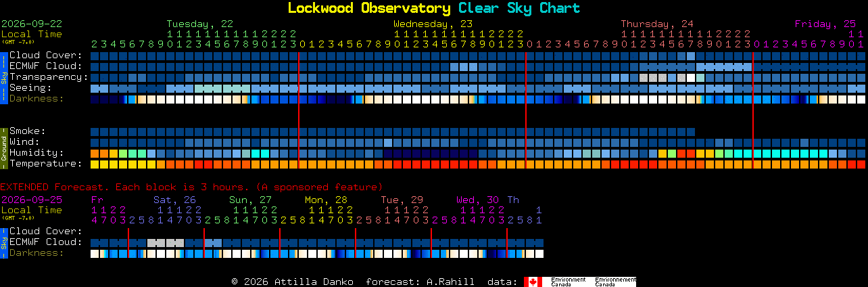This screenshot has height=287, width=868.
Task: Click the cyan Clear Sky Chart heading
Action: point(519,8)
